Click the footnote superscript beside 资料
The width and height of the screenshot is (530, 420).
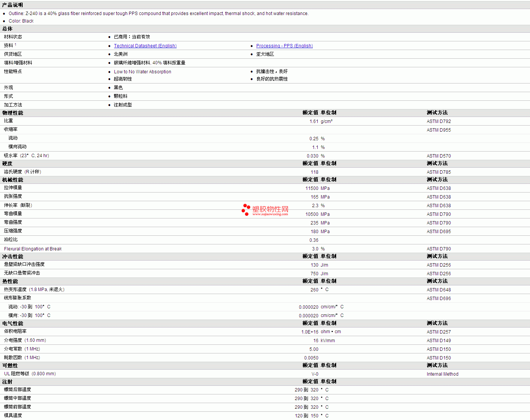tap(15, 45)
